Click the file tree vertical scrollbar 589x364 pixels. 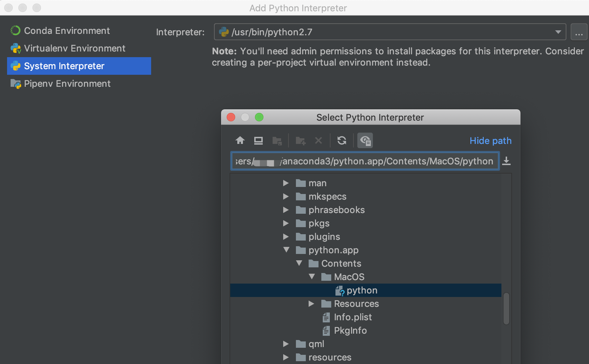(506, 308)
